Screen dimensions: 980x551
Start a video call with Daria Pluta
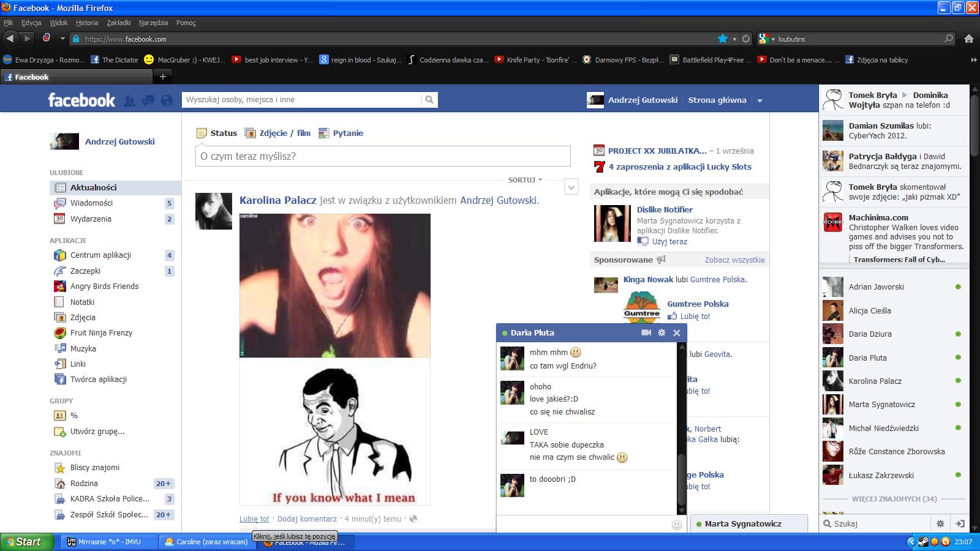click(x=646, y=332)
